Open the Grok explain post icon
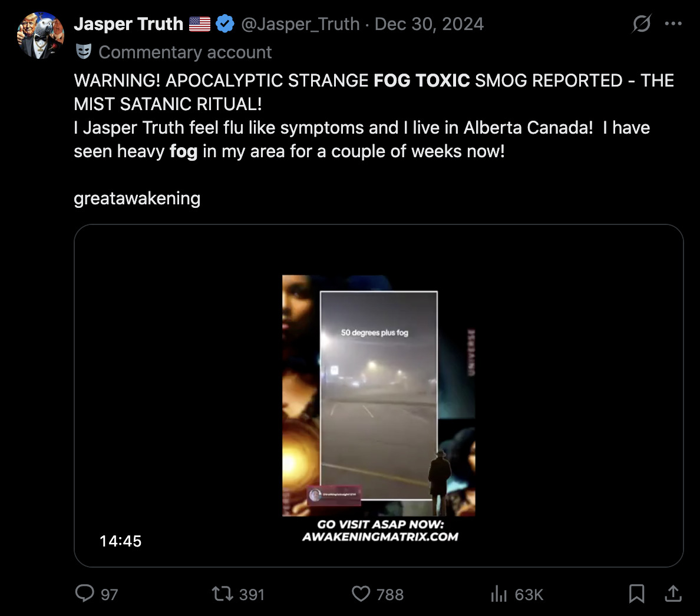700x616 pixels. click(x=642, y=24)
